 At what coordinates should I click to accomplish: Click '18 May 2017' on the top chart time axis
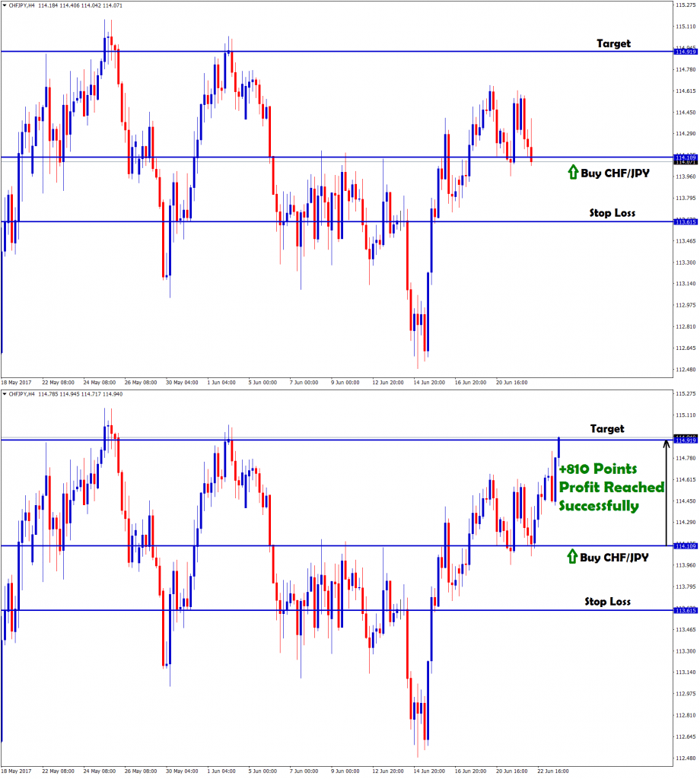16,383
